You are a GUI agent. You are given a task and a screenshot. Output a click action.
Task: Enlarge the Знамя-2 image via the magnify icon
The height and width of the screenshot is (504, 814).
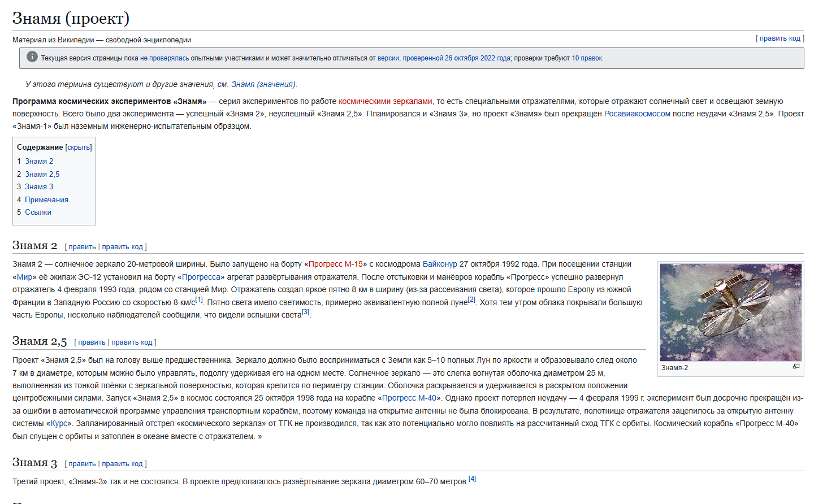click(796, 367)
